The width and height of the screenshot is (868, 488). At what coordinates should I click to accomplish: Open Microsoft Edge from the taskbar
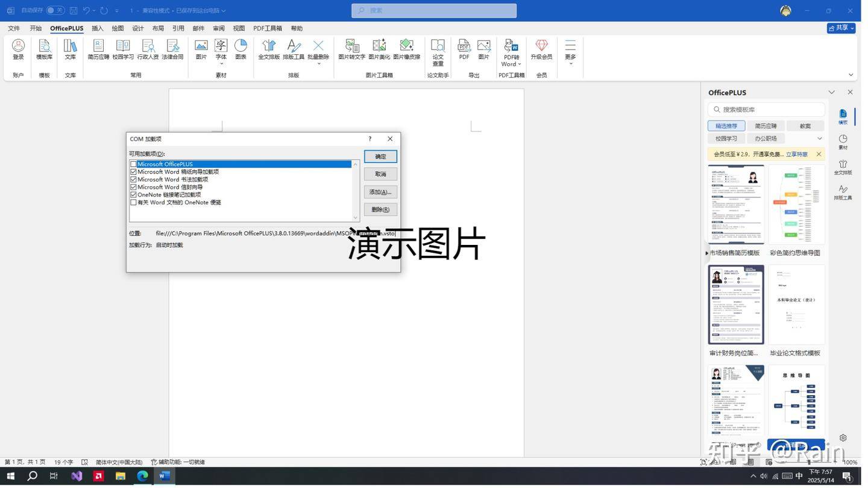click(142, 476)
